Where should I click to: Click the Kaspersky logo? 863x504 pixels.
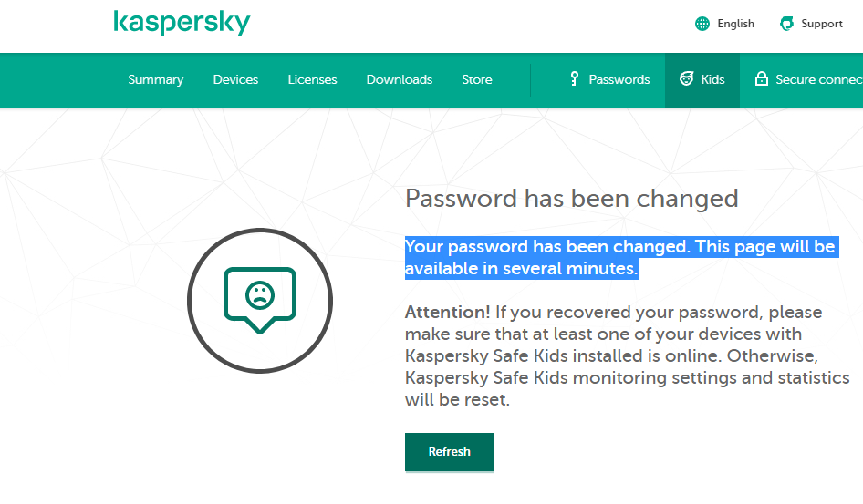pos(182,23)
